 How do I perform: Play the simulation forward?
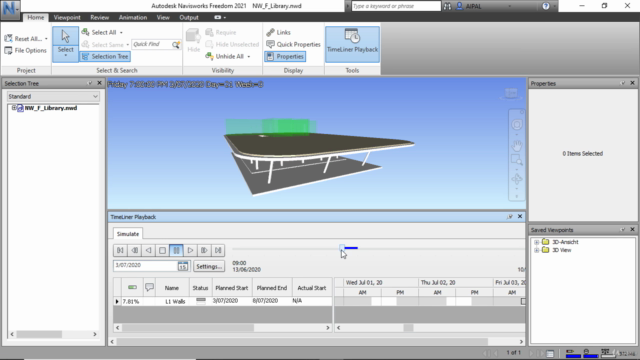pyautogui.click(x=190, y=250)
